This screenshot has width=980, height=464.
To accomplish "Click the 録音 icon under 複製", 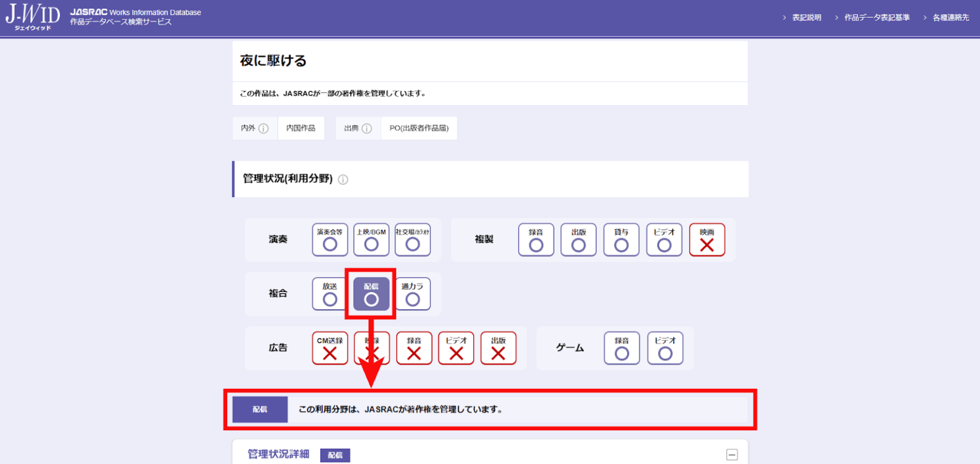I will tap(536, 239).
